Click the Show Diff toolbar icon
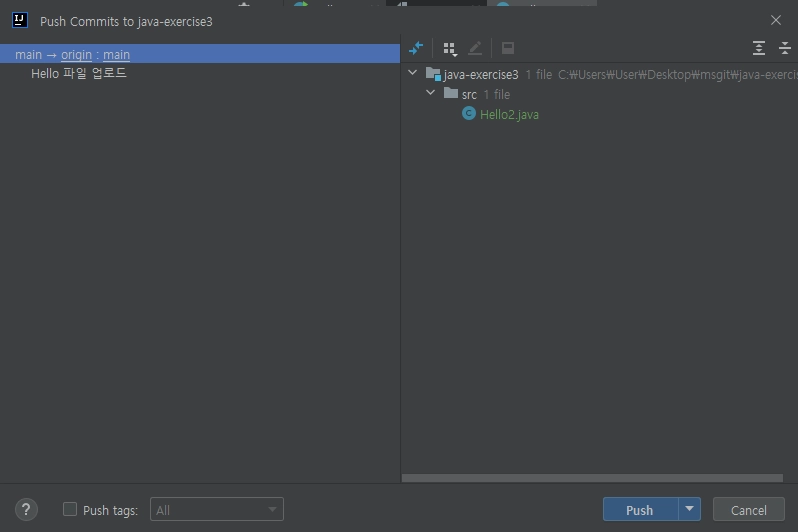Image resolution: width=798 pixels, height=532 pixels. [x=416, y=48]
